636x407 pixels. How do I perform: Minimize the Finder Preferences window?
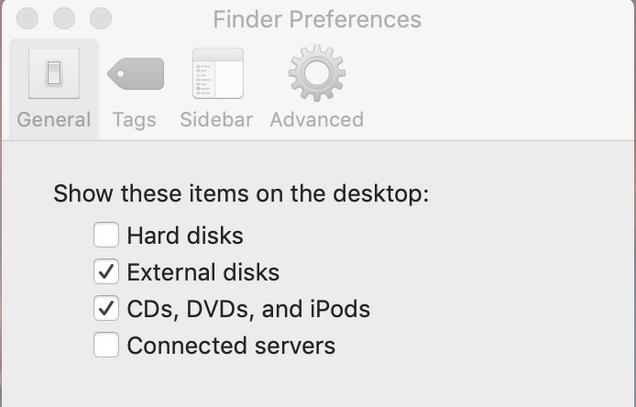click(x=64, y=18)
